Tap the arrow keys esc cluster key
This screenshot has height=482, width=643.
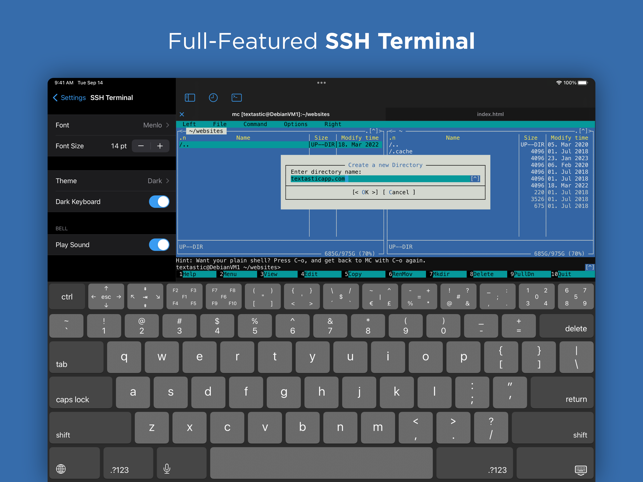106,297
